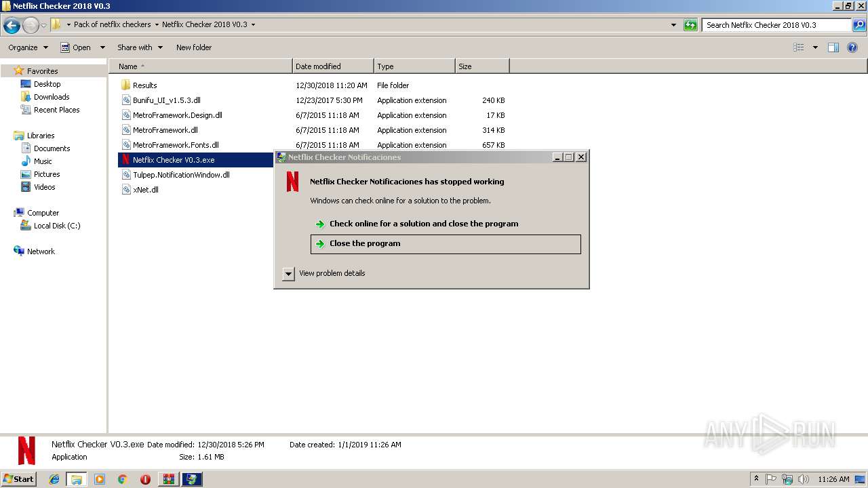Select Favorites in navigation pane
This screenshot has height=488, width=868.
42,71
